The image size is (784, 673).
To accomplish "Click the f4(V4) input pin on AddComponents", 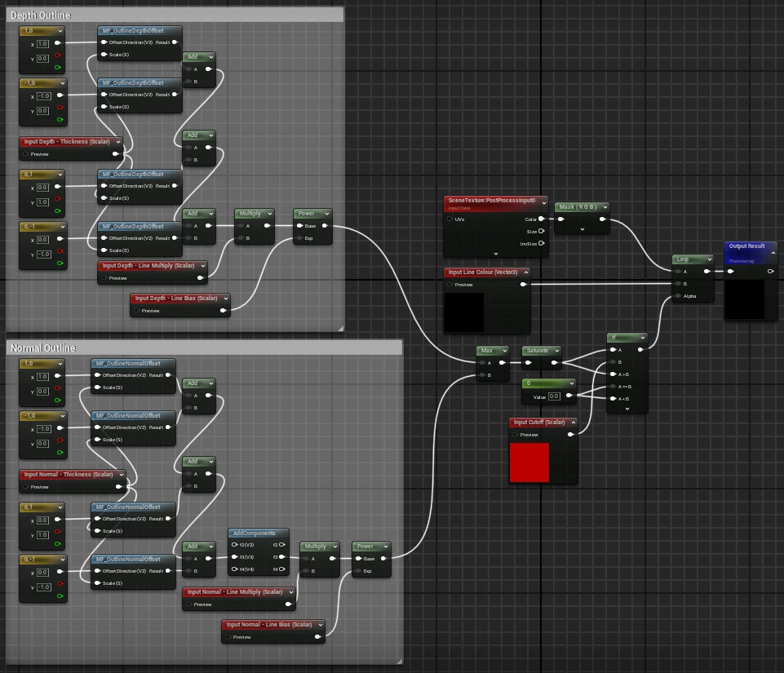I will pyautogui.click(x=234, y=569).
